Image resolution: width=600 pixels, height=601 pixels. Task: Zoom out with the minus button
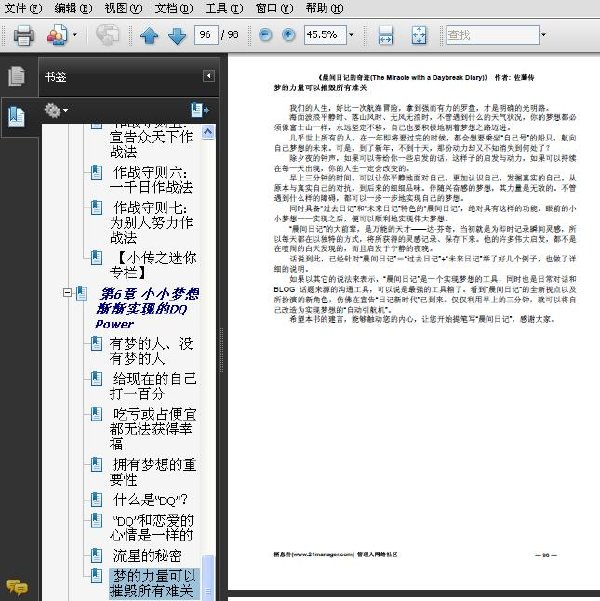coord(265,35)
